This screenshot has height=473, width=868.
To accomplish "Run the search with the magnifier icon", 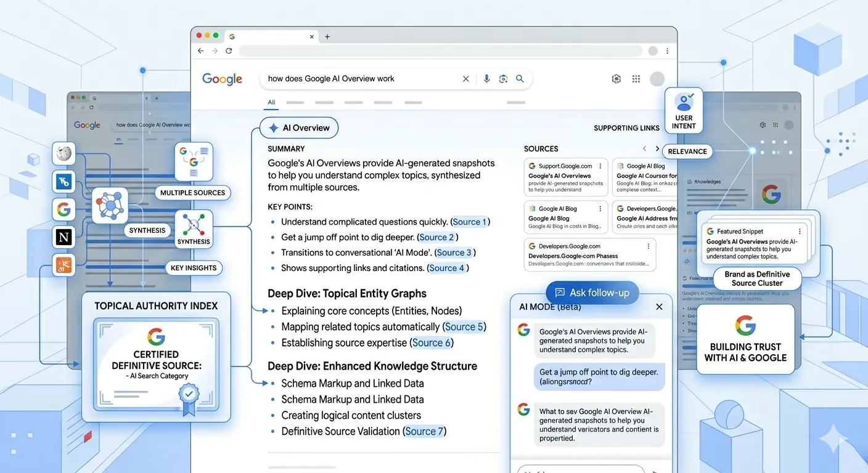I will pos(520,79).
